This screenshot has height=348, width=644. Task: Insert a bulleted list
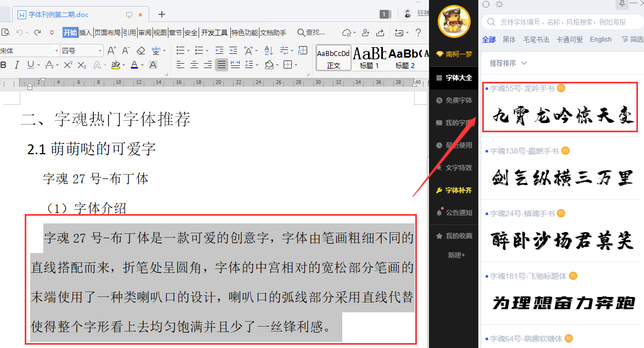click(x=180, y=50)
